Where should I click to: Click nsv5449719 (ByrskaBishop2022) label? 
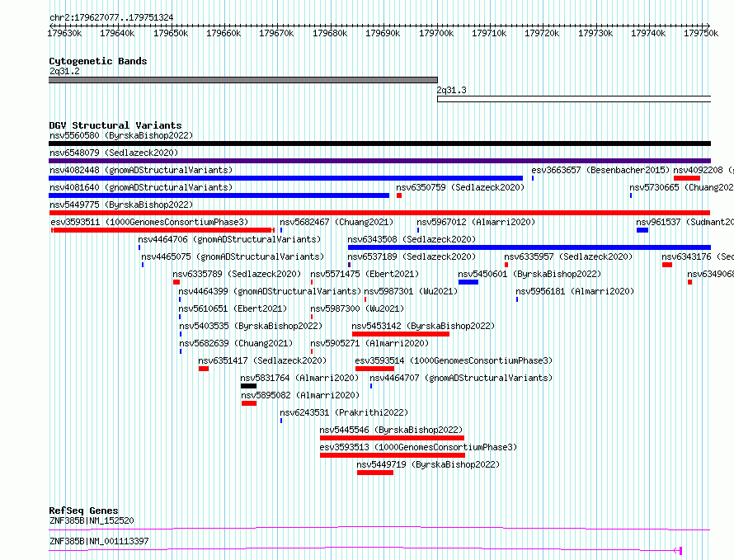click(x=428, y=464)
